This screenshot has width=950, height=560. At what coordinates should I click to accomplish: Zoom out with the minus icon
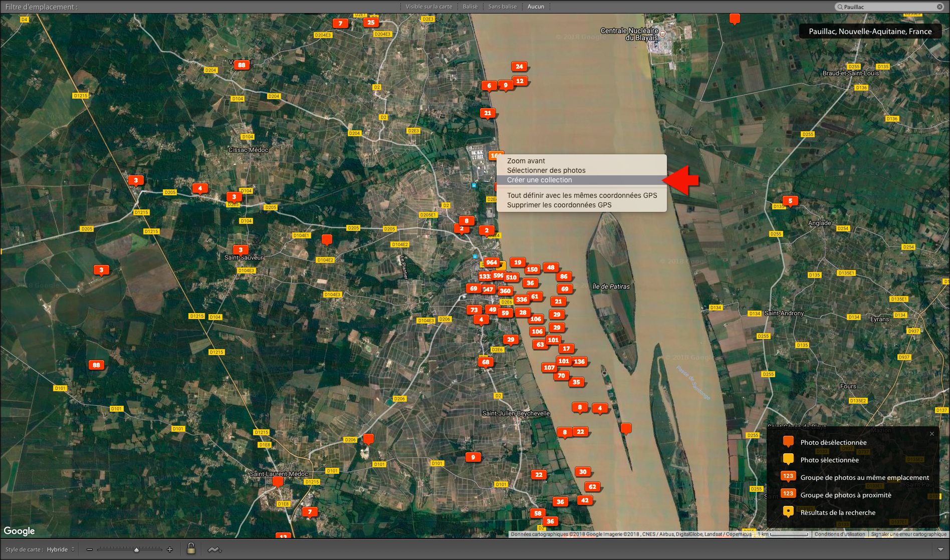[x=89, y=549]
